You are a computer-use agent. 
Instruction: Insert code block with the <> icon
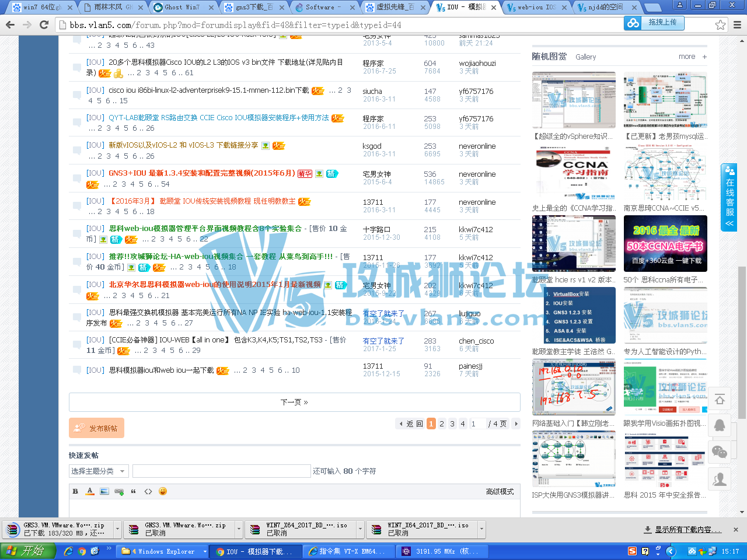point(148,491)
